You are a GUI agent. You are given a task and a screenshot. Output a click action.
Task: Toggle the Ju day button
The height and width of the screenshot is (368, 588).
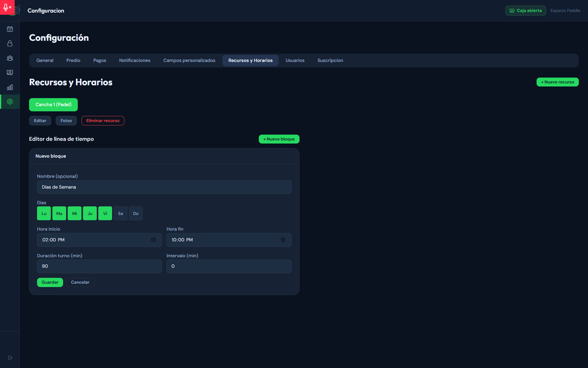(90, 213)
